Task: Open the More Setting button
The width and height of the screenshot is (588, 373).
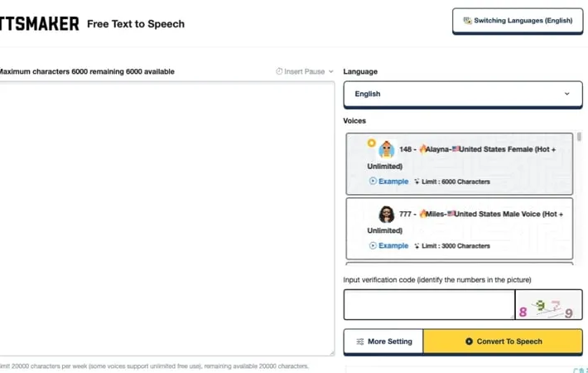Action: [383, 342]
